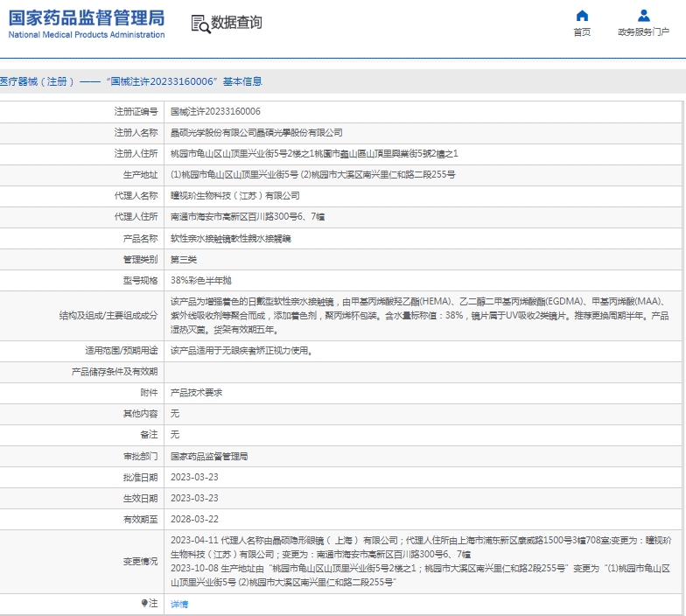686x616 pixels.
Task: Click the 政务服务门户 label
Action: coord(644,31)
